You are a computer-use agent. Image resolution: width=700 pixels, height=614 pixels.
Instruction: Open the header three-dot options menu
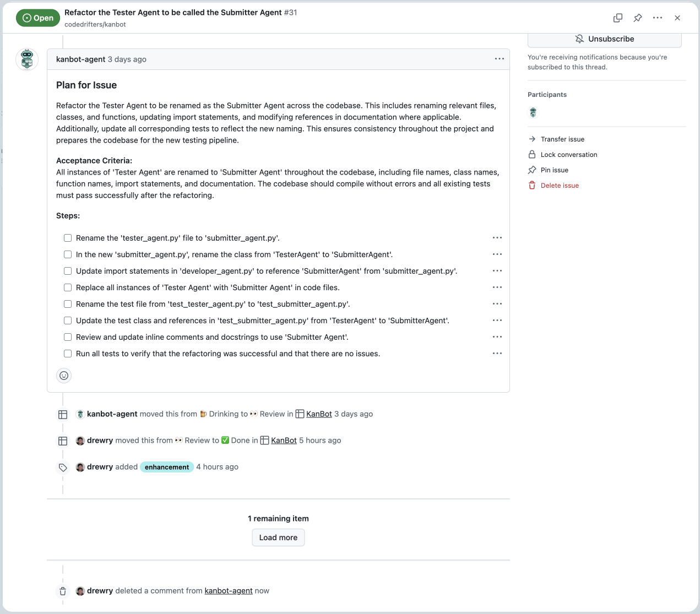tap(658, 18)
